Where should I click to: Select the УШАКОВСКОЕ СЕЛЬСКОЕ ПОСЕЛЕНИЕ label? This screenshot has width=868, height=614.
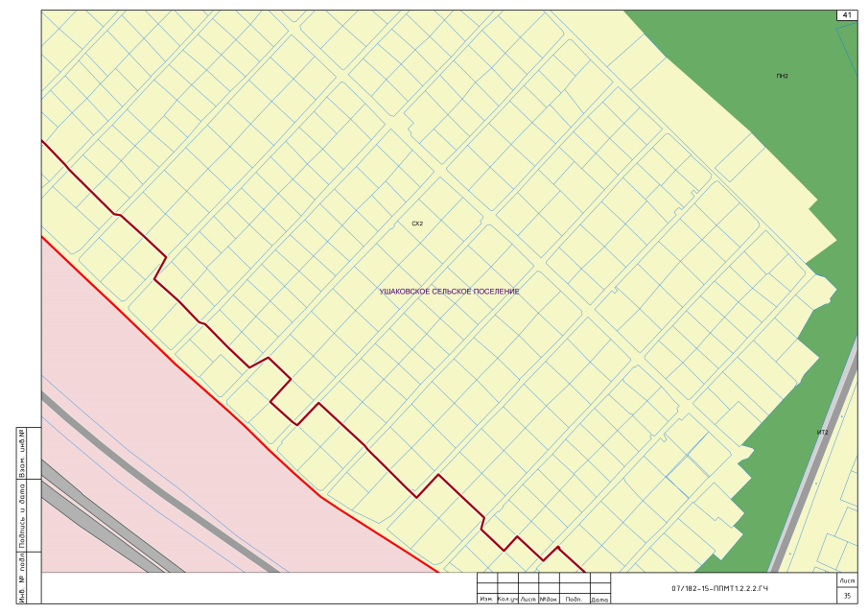coord(450,292)
